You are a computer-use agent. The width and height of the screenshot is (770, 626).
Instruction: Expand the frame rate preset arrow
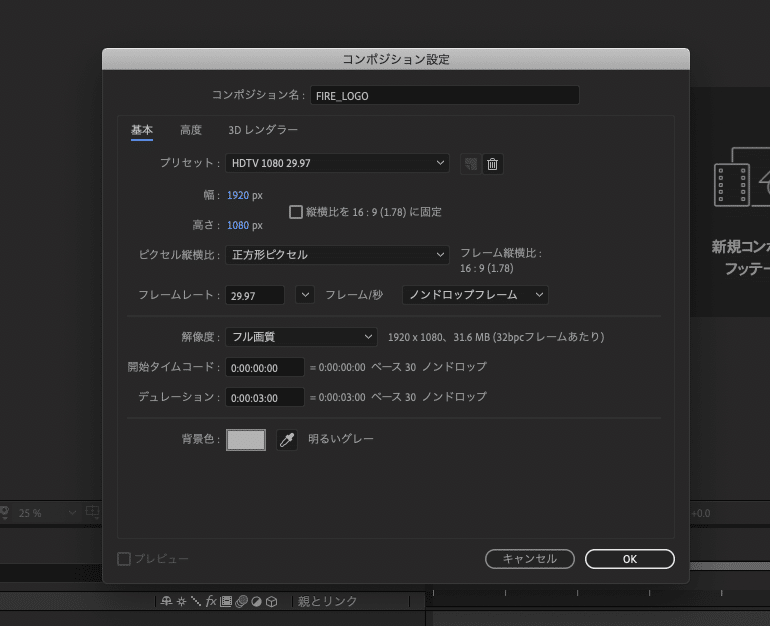(x=305, y=295)
